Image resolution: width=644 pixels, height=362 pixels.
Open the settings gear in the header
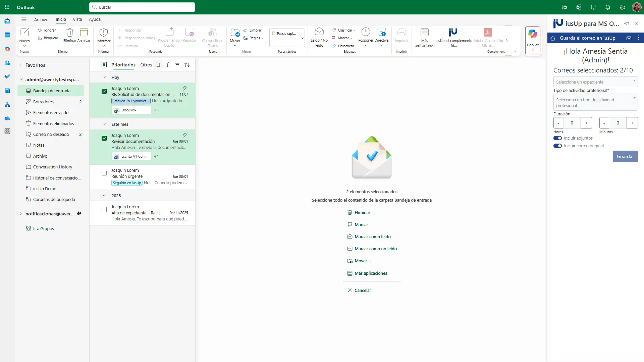622,7
